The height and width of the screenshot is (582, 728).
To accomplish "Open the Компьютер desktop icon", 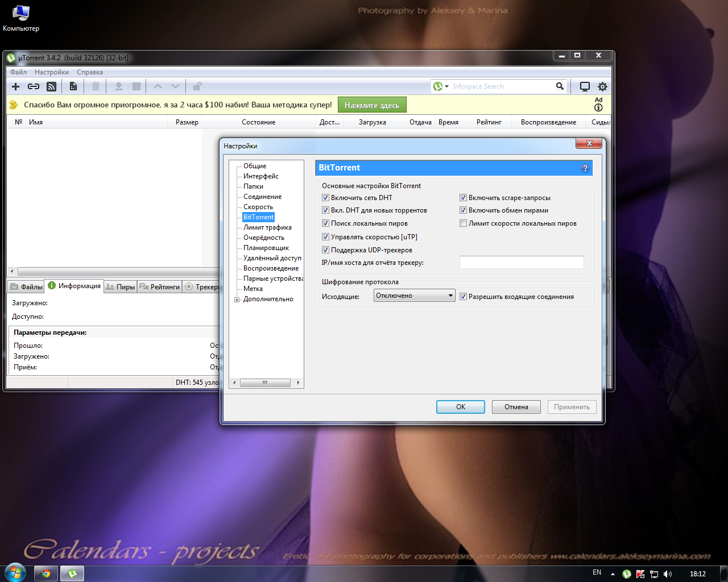I will 21,19.
